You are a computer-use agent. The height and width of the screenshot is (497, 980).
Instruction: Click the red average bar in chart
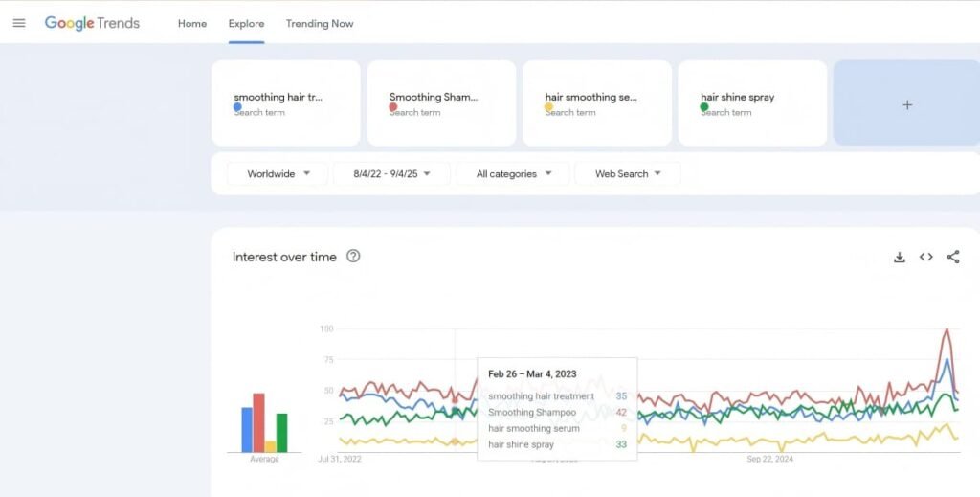[x=258, y=422]
